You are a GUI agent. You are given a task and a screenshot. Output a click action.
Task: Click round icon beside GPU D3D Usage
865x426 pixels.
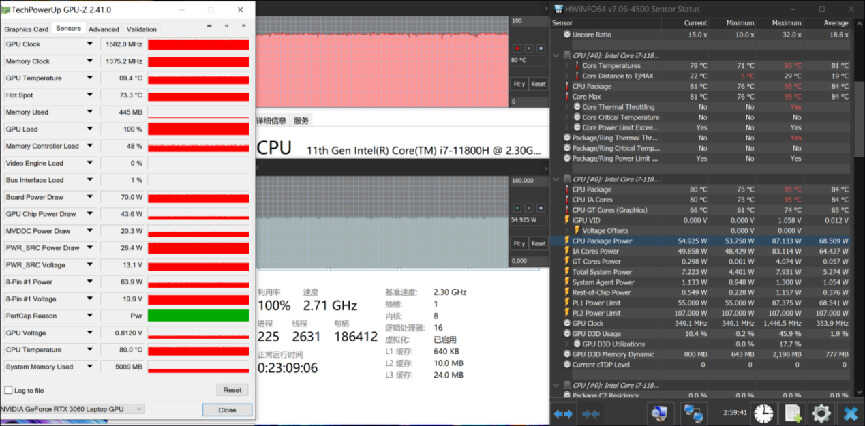click(567, 333)
